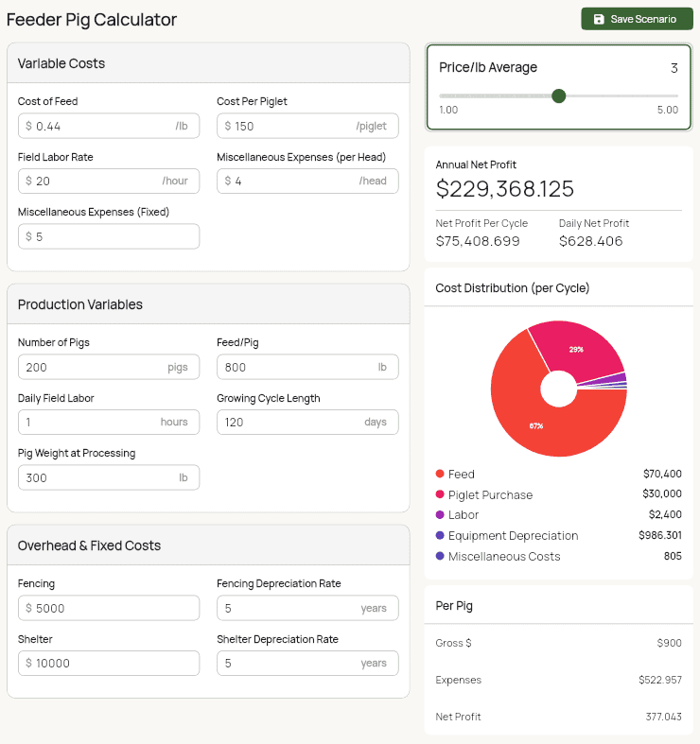Click the Fencing cost input field
700x744 pixels.
pos(109,608)
